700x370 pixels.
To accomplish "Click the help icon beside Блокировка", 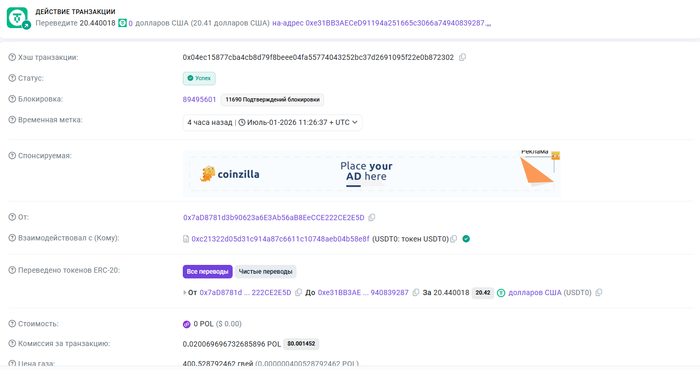I will (12, 99).
